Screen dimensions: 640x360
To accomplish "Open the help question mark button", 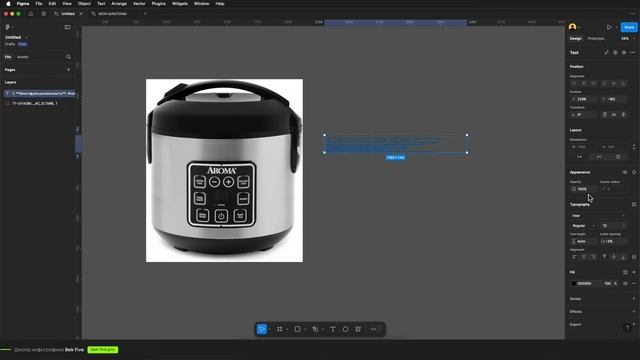I will [627, 328].
